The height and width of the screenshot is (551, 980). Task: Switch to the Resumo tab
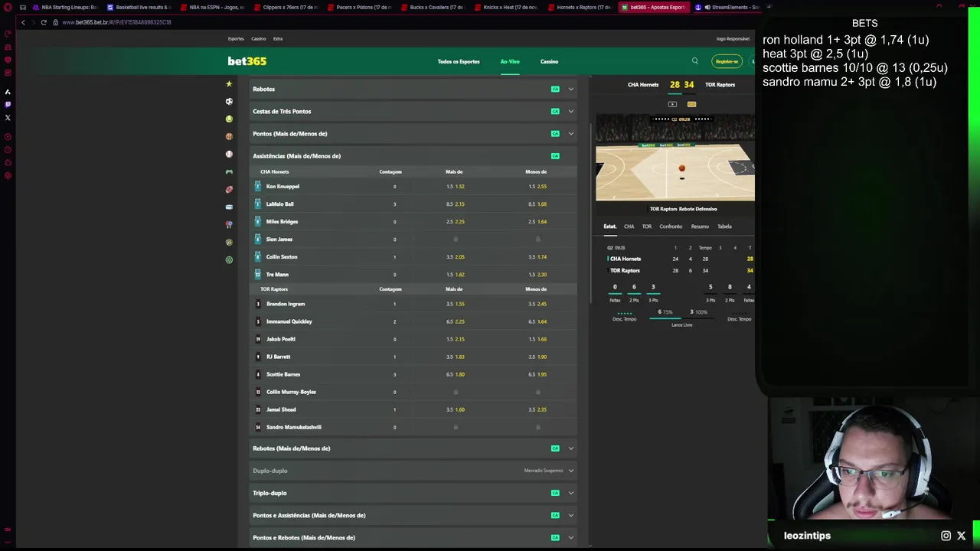pos(700,227)
